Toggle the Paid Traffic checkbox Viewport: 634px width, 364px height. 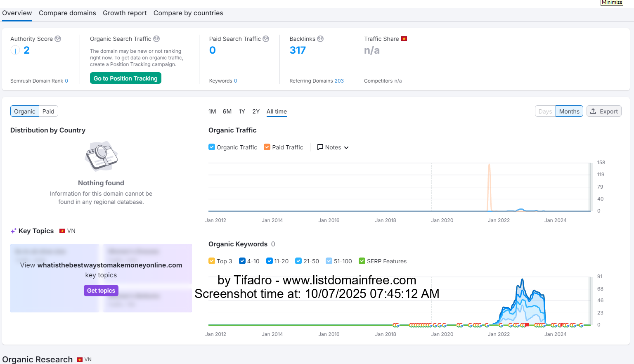pos(267,147)
